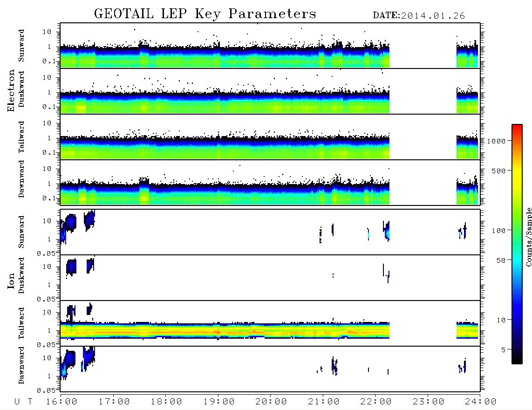
Task: Select the Ion "Duskward" panel label
Action: coord(21,275)
